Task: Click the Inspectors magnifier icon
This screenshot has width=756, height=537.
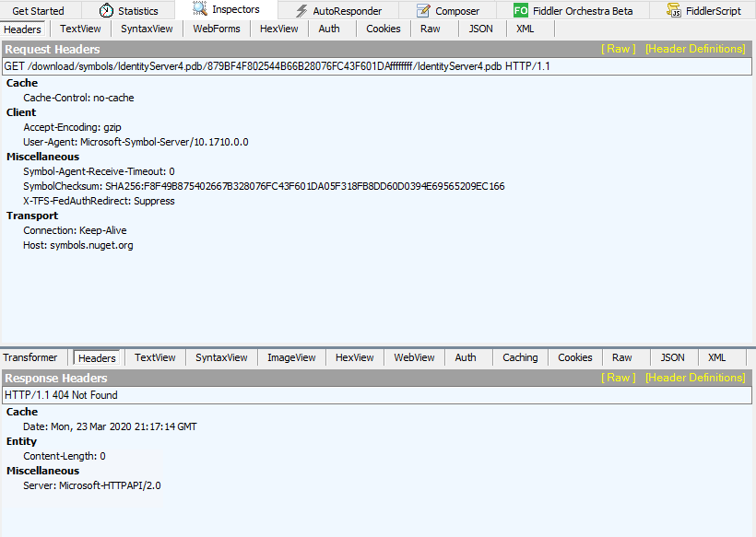Action: (200, 10)
